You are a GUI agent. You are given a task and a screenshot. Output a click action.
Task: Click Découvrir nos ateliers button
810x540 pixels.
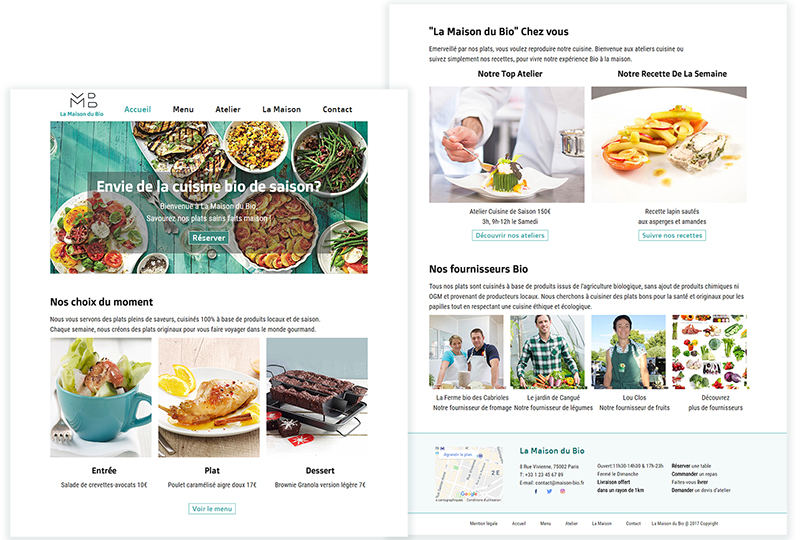tap(510, 236)
